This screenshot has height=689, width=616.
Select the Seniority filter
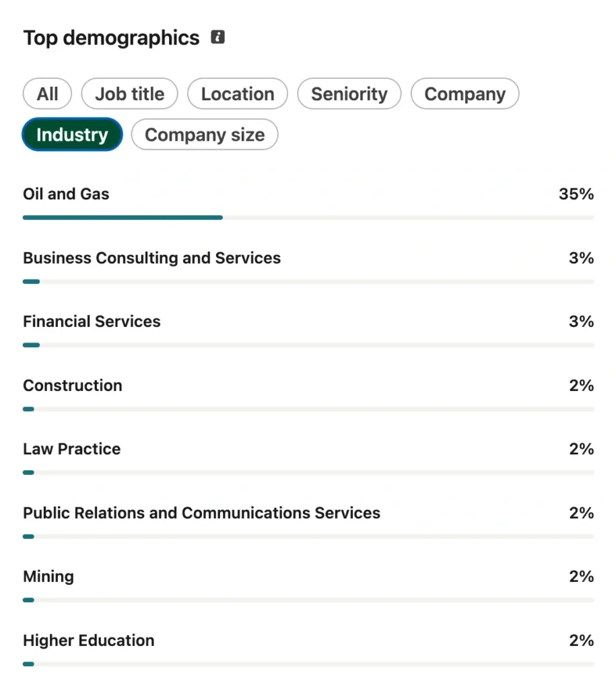coord(349,94)
